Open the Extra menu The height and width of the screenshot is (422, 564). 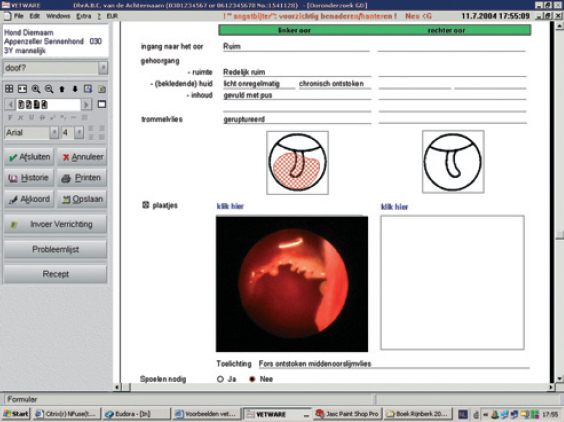click(x=83, y=16)
